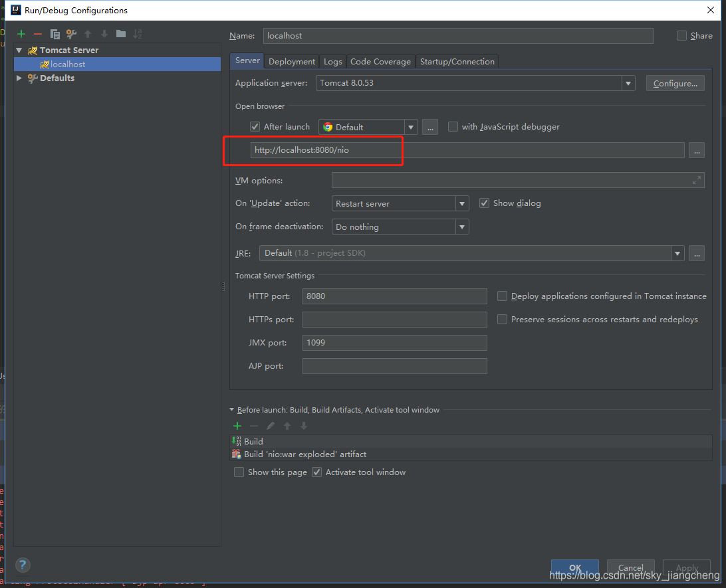Open the Code Coverage tab
Image resolution: width=726 pixels, height=588 pixels.
pos(380,62)
